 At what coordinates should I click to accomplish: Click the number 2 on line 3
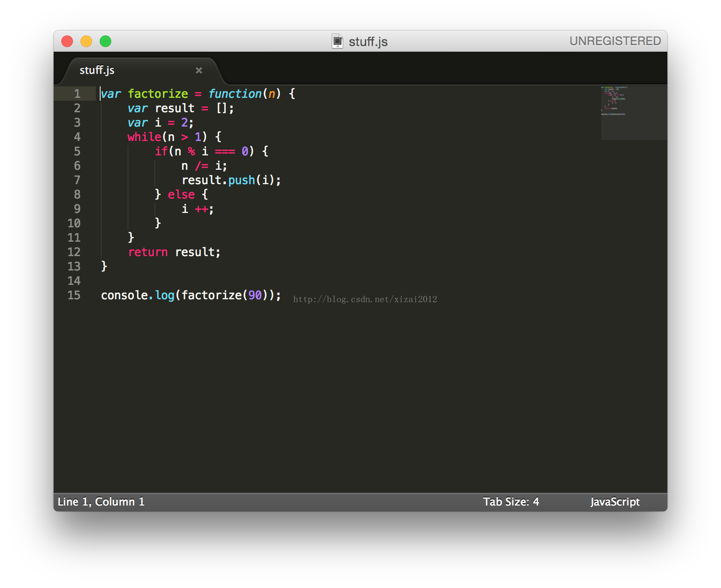[x=185, y=122]
